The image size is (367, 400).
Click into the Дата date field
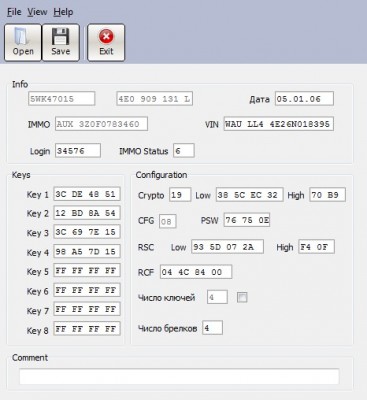pos(304,99)
